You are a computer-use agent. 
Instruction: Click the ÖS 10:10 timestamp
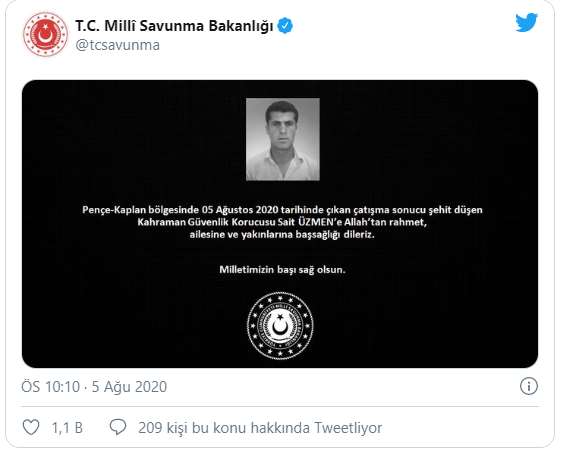point(50,387)
